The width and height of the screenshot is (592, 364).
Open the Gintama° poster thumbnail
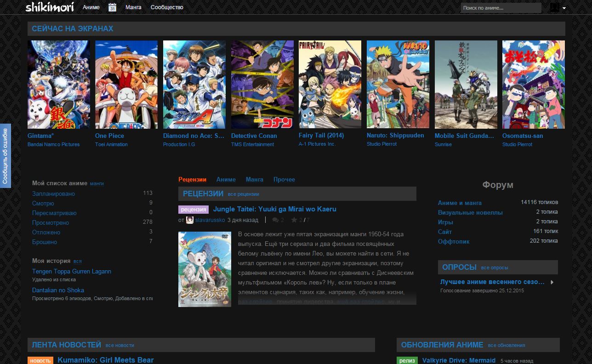58,84
